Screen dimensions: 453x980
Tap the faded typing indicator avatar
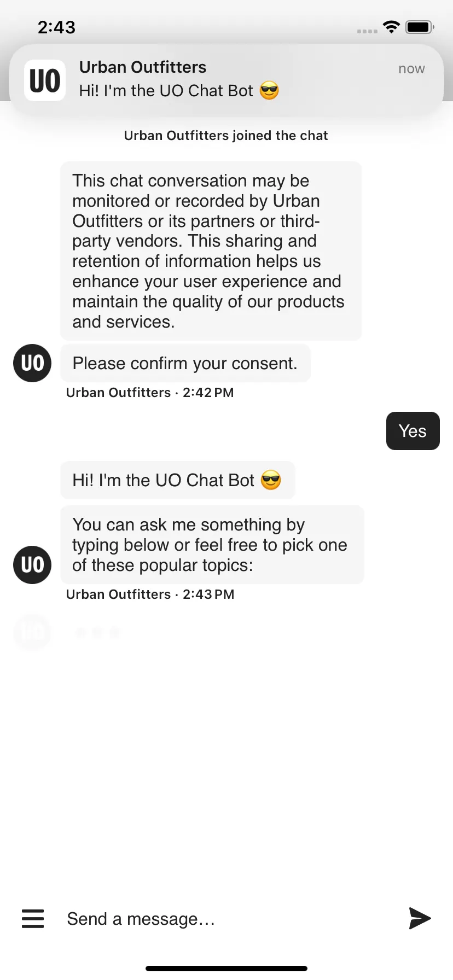(x=32, y=632)
